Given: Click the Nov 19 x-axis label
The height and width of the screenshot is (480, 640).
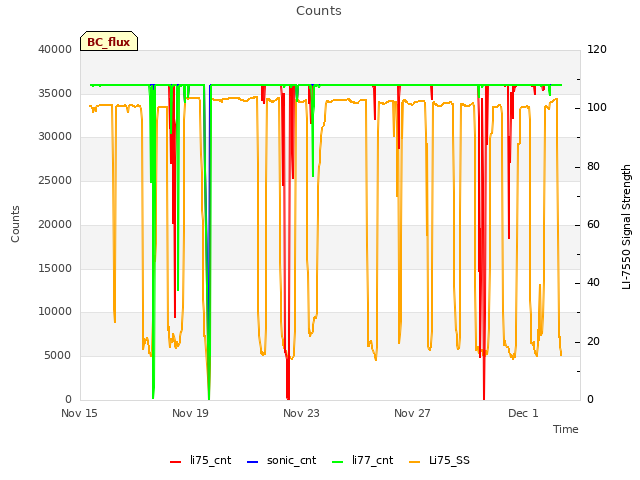Looking at the screenshot, I should click(190, 413).
